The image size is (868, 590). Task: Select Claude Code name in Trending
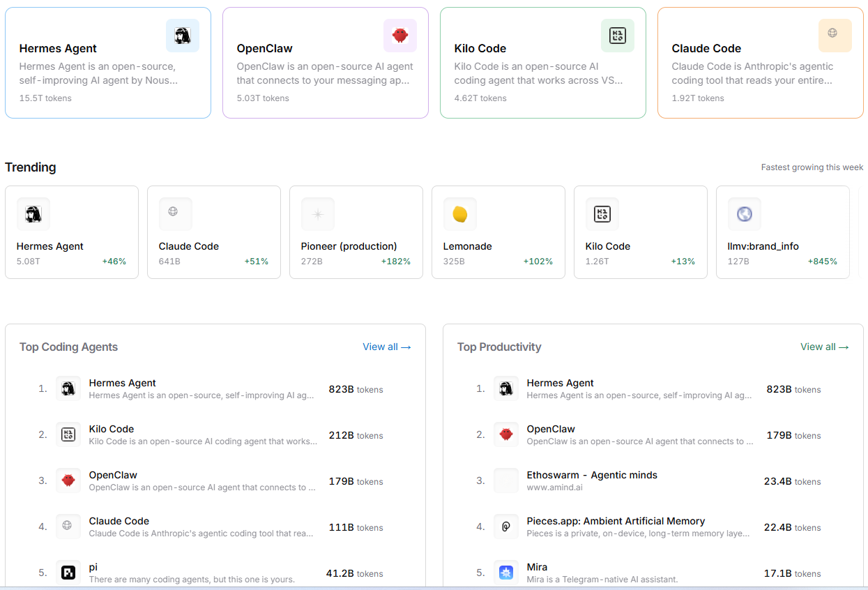click(x=189, y=246)
